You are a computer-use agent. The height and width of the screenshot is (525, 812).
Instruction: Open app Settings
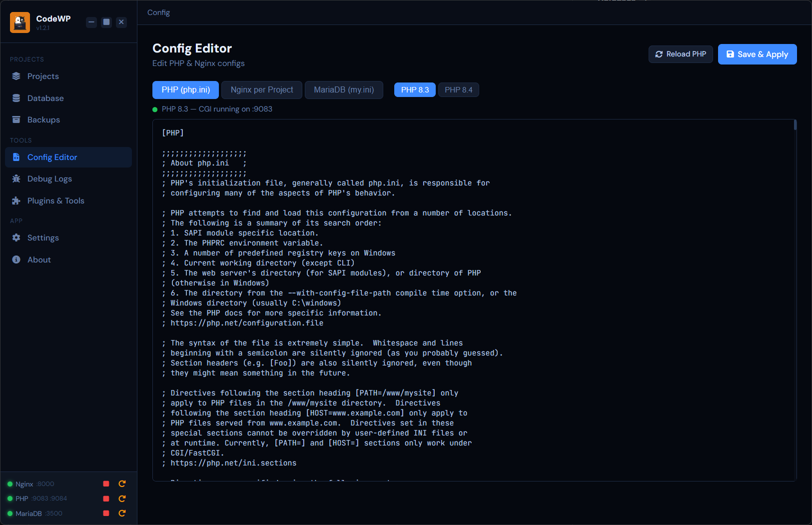[43, 237]
